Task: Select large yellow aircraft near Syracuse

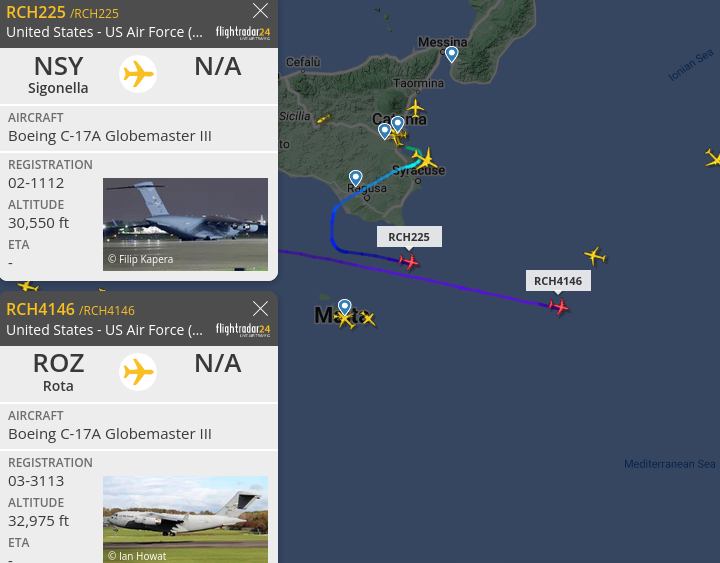Action: [426, 158]
